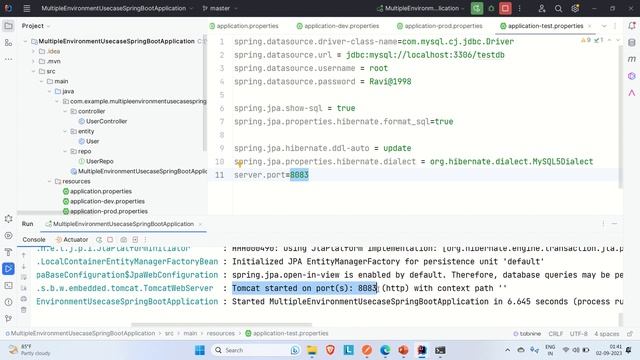
Task: Click resources breadcrumb in navigation bar
Action: click(x=220, y=333)
